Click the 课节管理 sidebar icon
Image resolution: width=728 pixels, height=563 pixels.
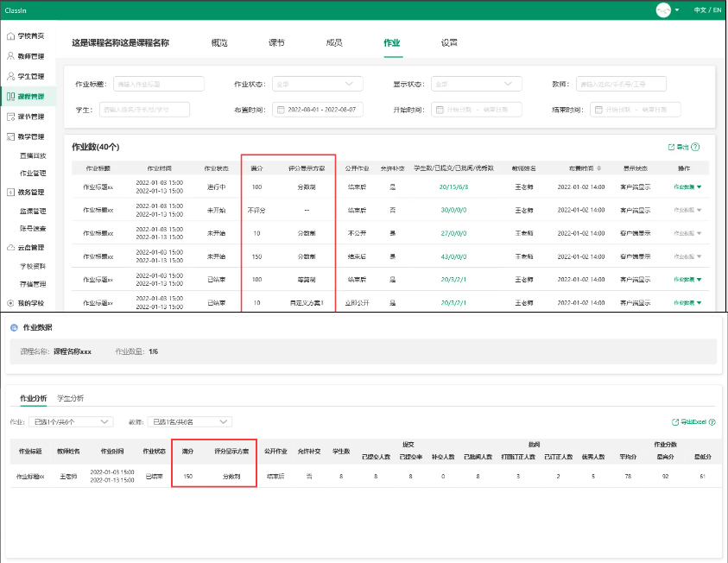coord(10,117)
